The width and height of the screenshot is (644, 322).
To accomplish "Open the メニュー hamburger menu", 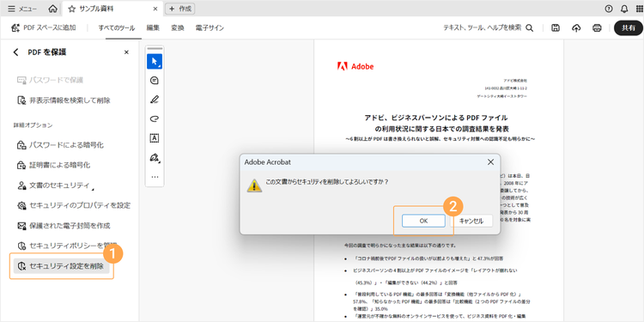I will [22, 9].
